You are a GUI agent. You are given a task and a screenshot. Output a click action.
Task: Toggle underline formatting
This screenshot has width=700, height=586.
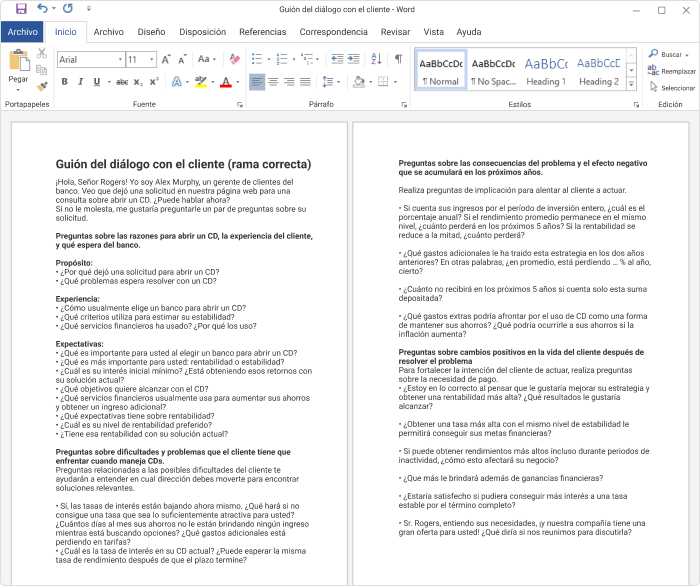pyautogui.click(x=96, y=82)
